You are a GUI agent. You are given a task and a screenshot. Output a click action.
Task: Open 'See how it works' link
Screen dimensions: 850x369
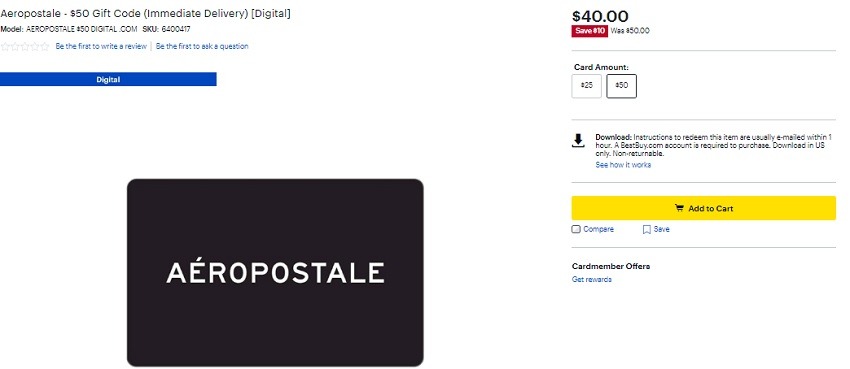tap(623, 165)
